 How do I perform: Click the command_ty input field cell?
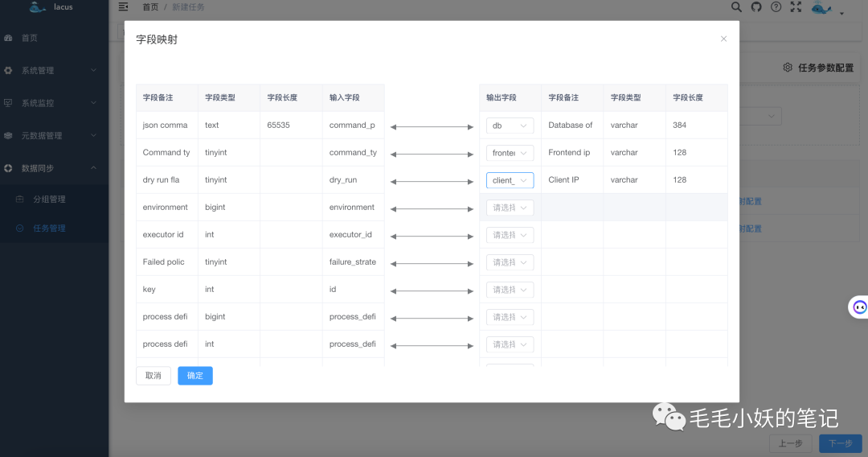tap(353, 152)
